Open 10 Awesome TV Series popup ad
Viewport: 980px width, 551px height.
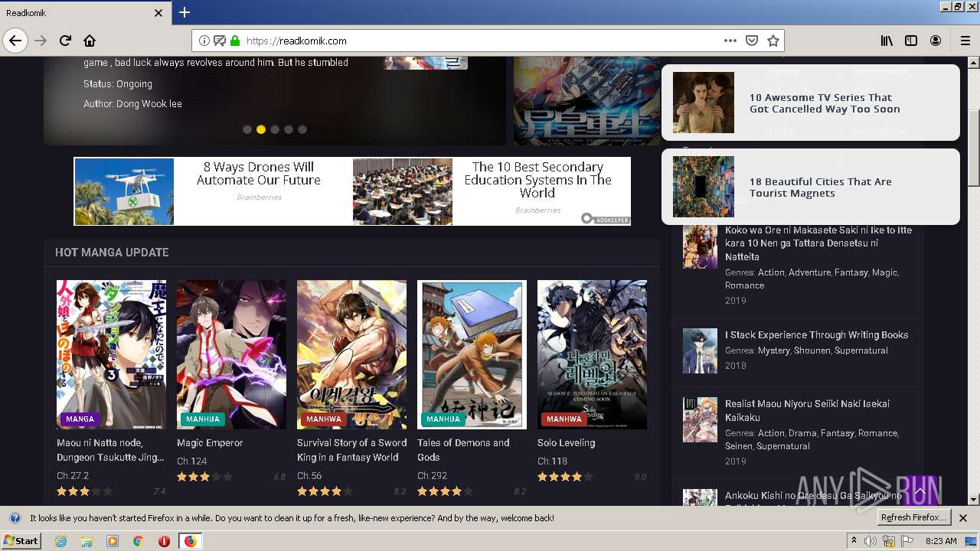point(810,103)
